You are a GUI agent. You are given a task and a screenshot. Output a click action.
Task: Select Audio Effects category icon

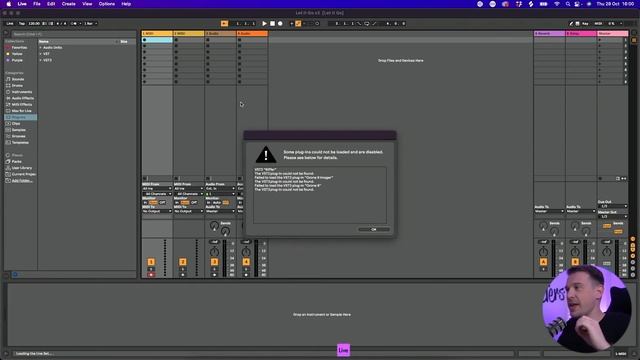click(x=8, y=98)
